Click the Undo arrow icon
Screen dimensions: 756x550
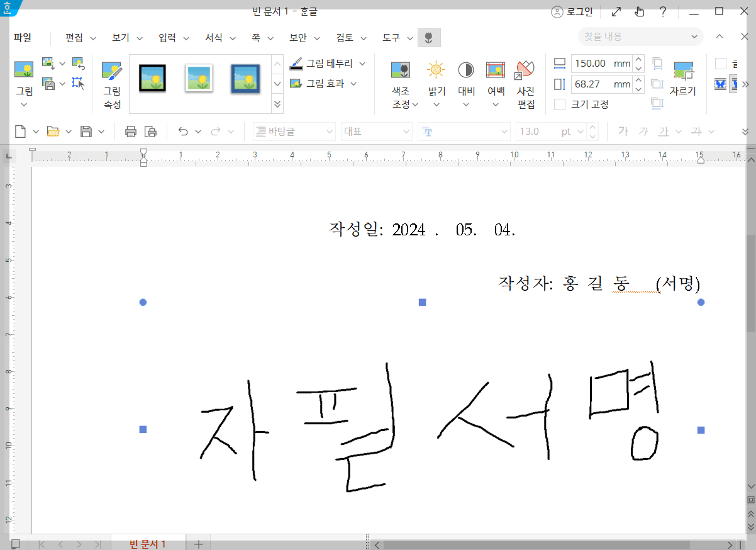pos(183,131)
